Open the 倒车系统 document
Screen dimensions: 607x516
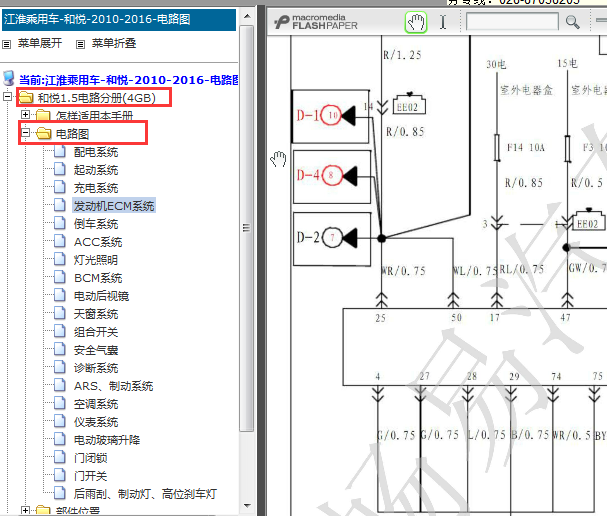click(x=96, y=224)
